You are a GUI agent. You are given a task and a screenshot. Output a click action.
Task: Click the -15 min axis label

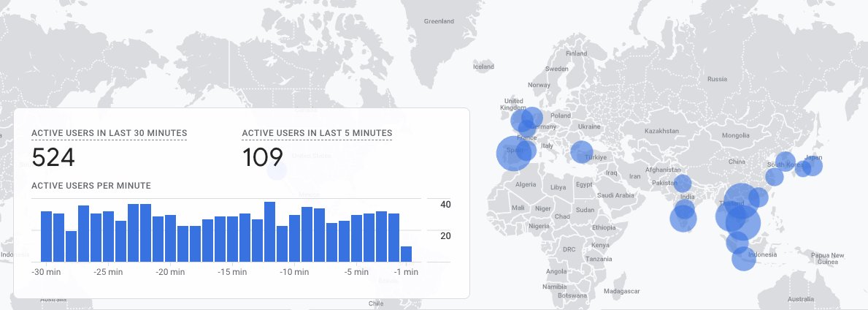pos(232,272)
